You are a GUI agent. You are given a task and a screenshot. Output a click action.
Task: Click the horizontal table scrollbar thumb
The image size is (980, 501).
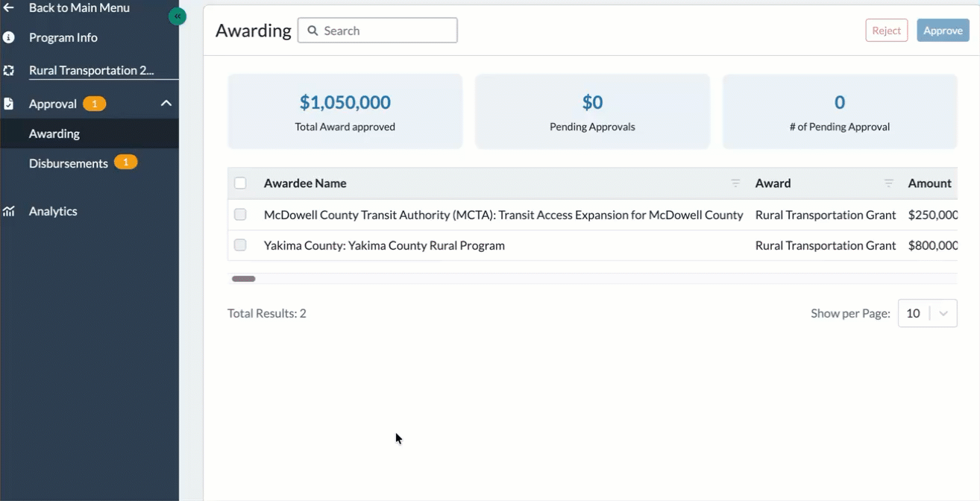click(244, 279)
